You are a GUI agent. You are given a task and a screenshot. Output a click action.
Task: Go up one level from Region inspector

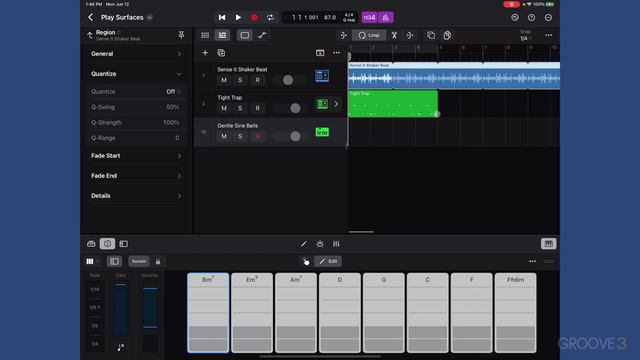click(90, 36)
